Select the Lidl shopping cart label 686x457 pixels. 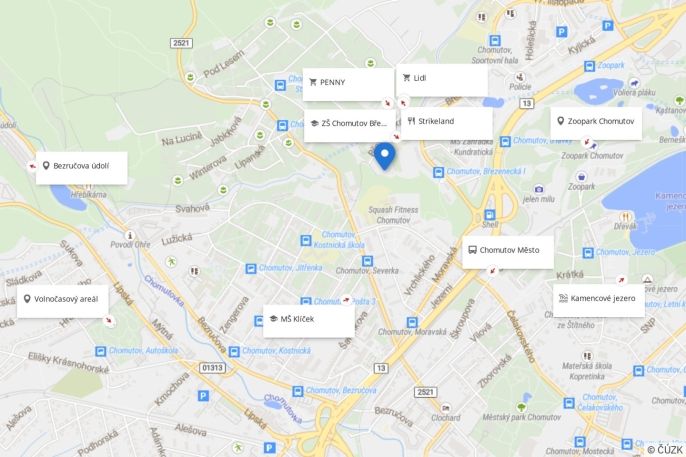click(442, 80)
